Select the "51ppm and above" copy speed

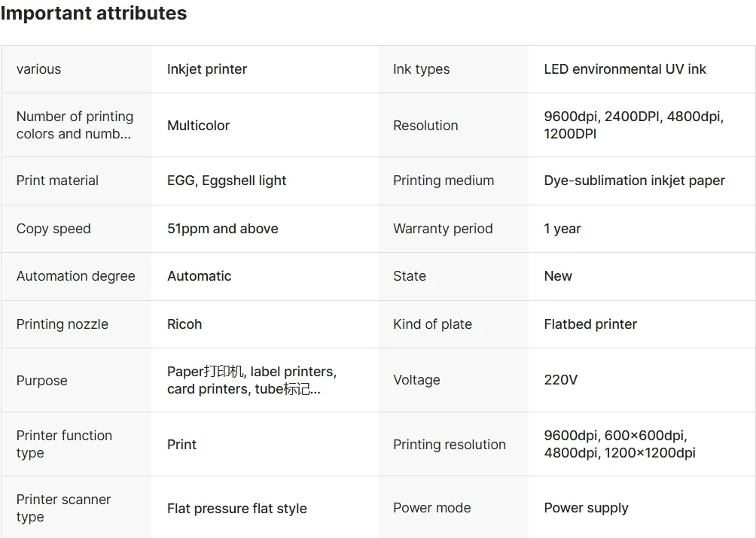[x=222, y=229]
